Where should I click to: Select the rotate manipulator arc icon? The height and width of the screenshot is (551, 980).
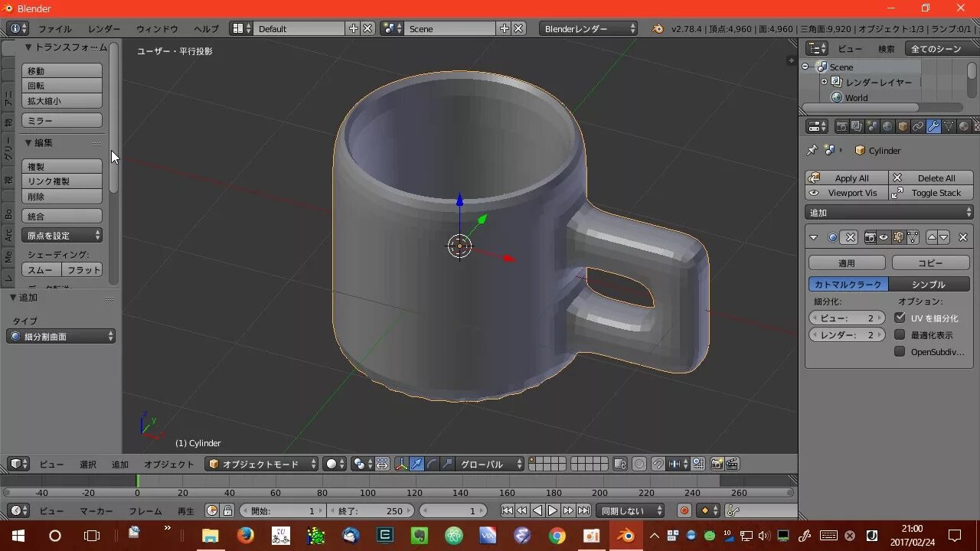coord(432,464)
